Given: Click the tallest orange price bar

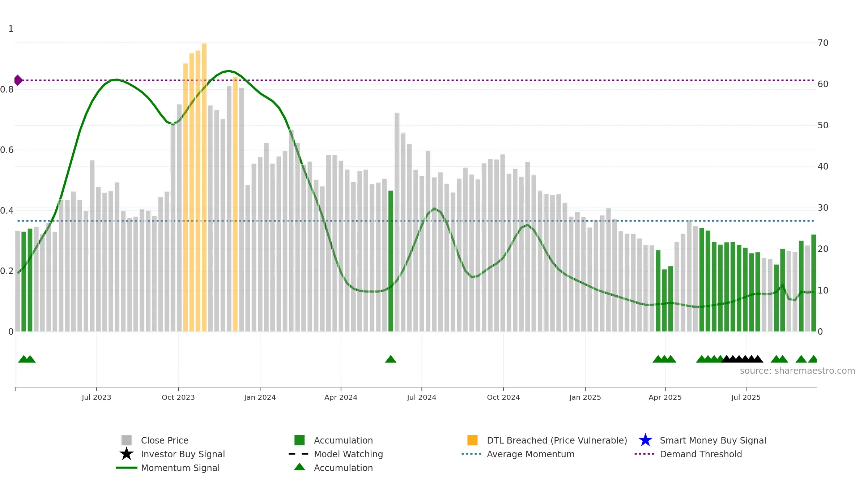Looking at the screenshot, I should tap(204, 187).
